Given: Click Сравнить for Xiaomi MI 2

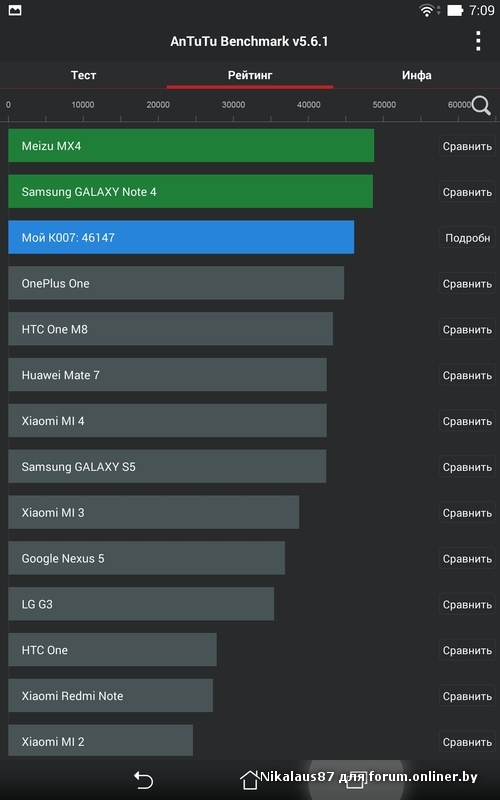Looking at the screenshot, I should (467, 742).
